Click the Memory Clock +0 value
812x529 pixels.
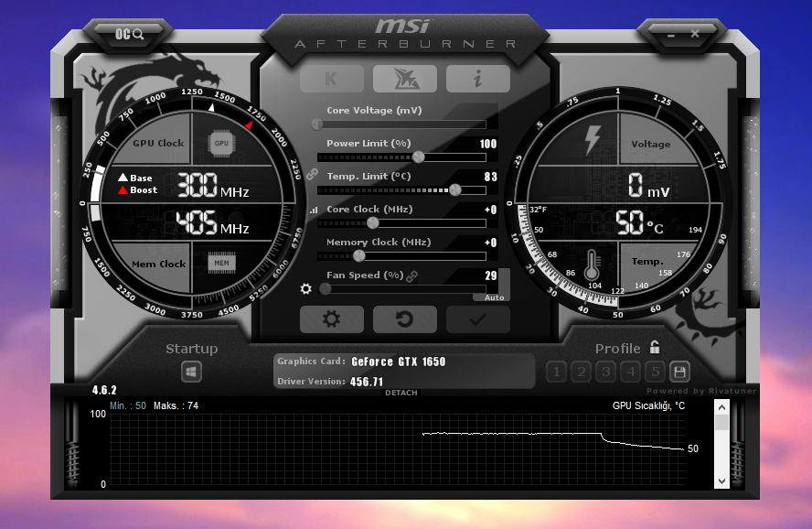(490, 243)
